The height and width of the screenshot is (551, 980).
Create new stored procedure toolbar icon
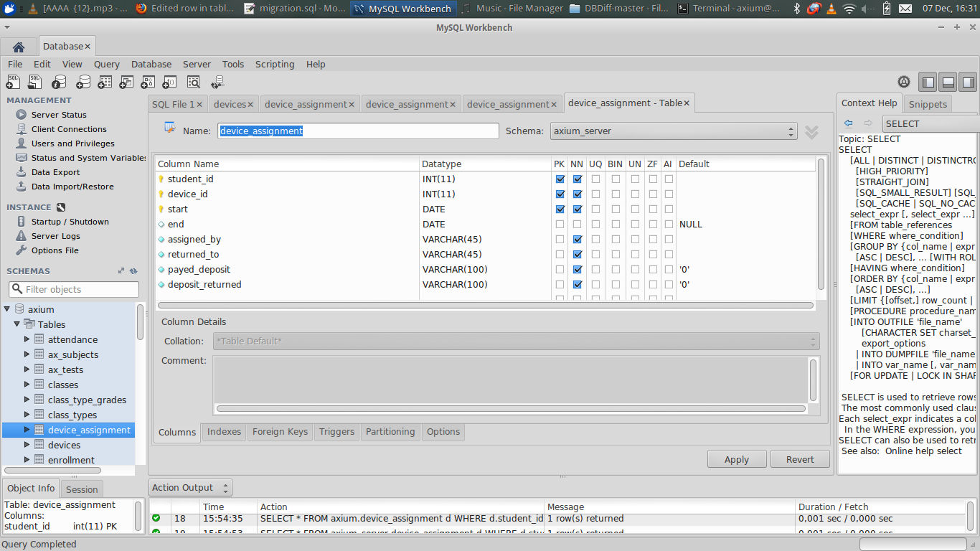(149, 82)
